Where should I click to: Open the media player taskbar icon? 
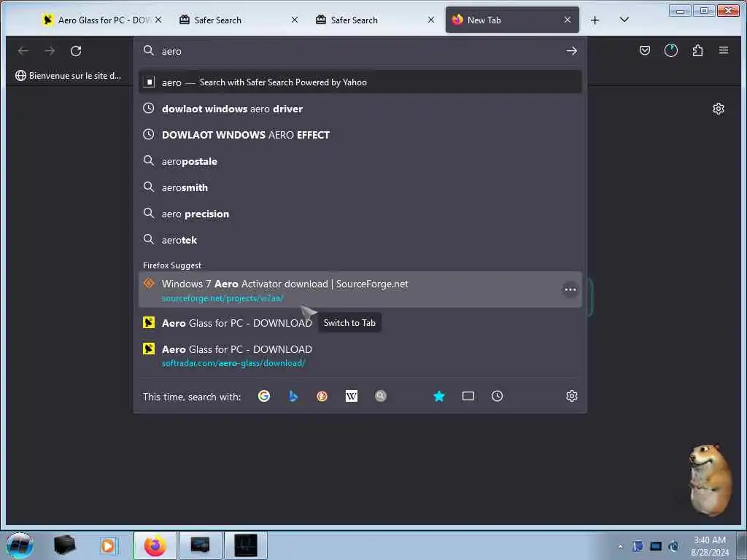click(x=108, y=545)
